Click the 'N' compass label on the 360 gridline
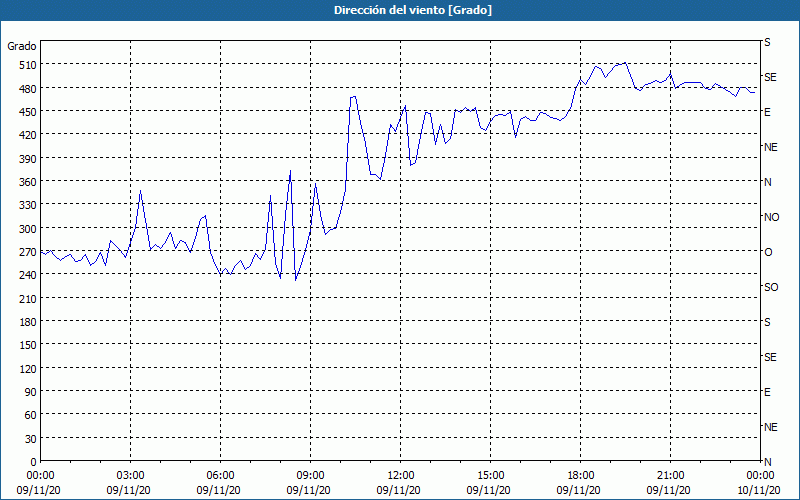Screen dimensions: 800x500 (x=768, y=182)
